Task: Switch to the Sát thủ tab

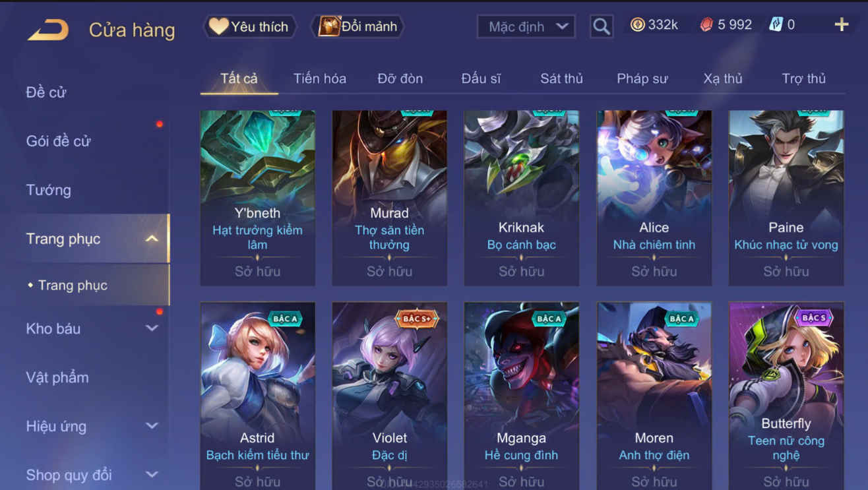Action: pyautogui.click(x=561, y=78)
